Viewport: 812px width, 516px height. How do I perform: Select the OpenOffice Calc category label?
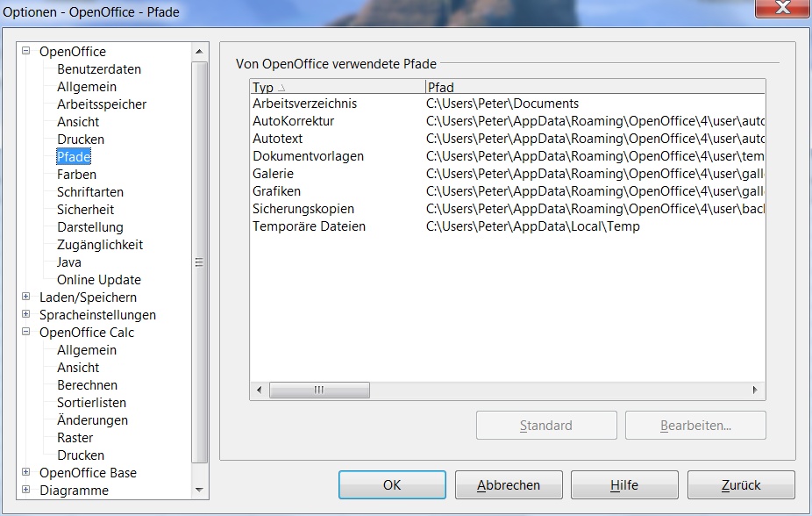(x=87, y=333)
